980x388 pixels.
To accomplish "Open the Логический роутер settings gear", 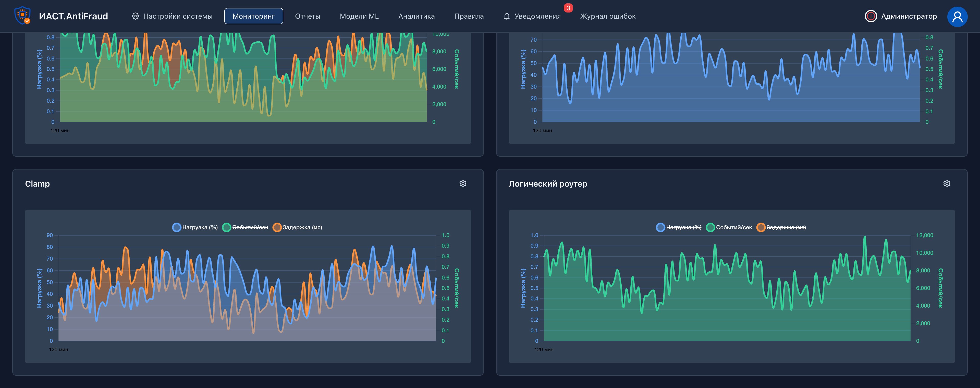I will point(947,184).
